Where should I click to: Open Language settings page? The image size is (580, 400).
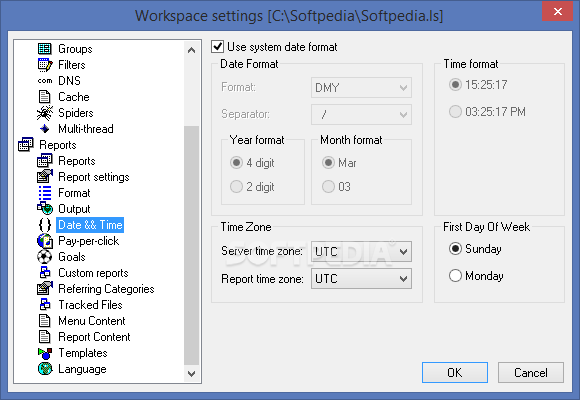click(82, 369)
